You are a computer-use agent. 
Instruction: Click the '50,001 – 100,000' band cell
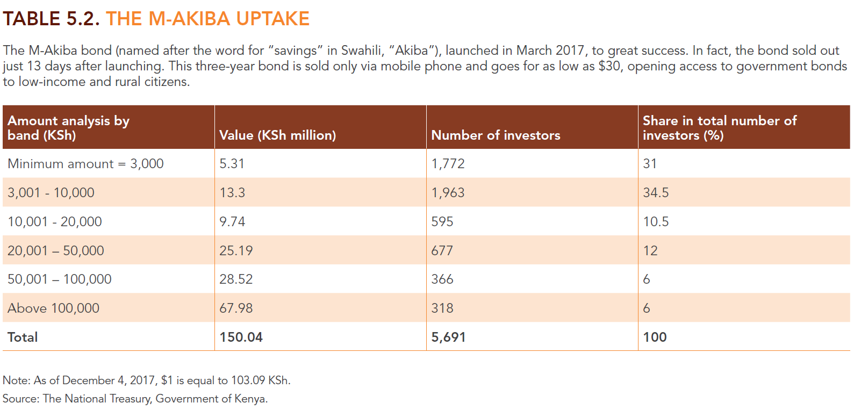[x=60, y=279]
